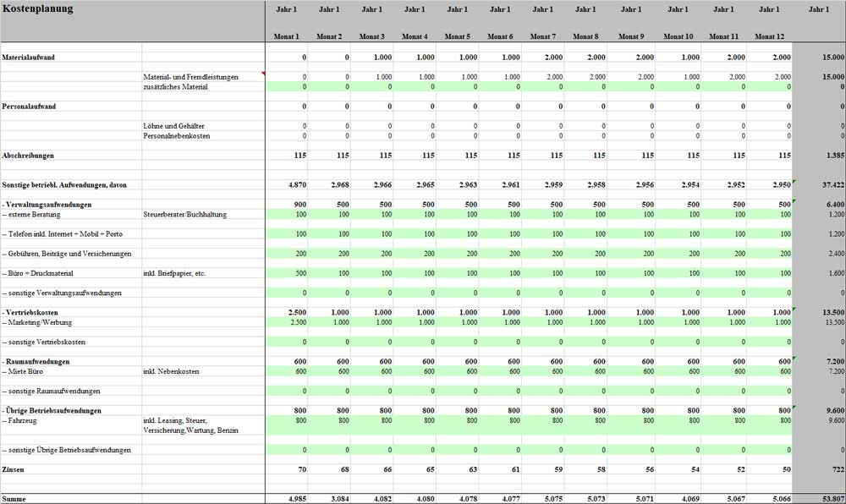Select 'Sonstige betriebl. Aufwendungen, davon' label

[64, 185]
